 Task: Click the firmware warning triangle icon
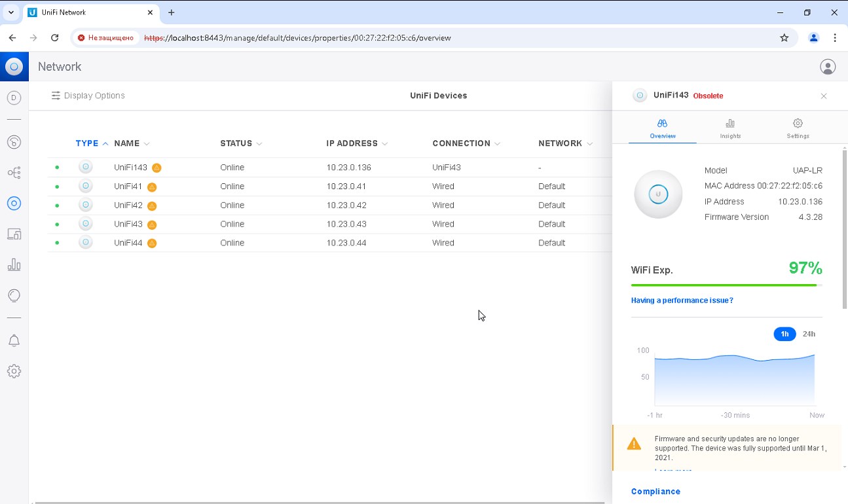634,444
